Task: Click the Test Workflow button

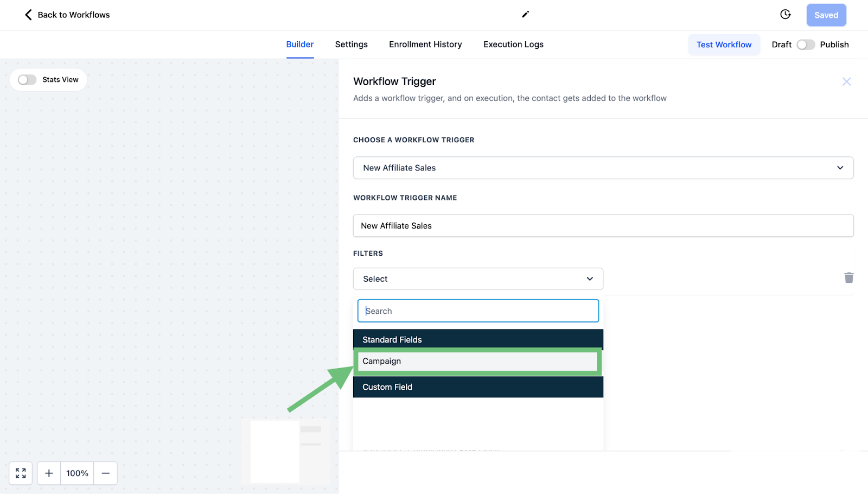Action: (724, 45)
